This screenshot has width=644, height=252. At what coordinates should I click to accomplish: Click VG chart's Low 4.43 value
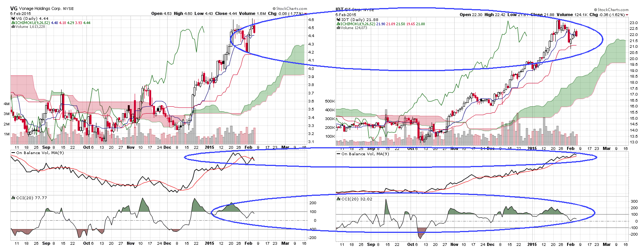coord(204,13)
